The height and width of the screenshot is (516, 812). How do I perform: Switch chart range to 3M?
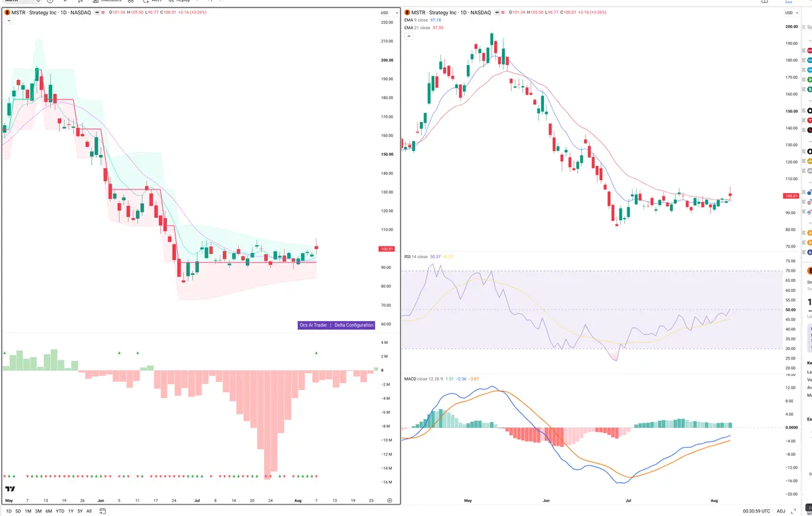(39, 511)
